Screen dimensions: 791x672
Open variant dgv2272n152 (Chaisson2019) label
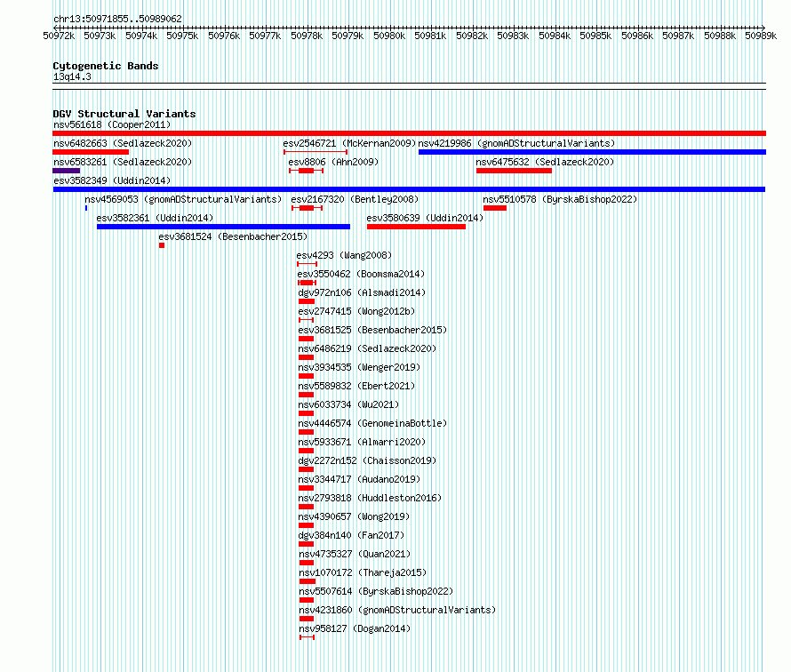click(x=367, y=460)
